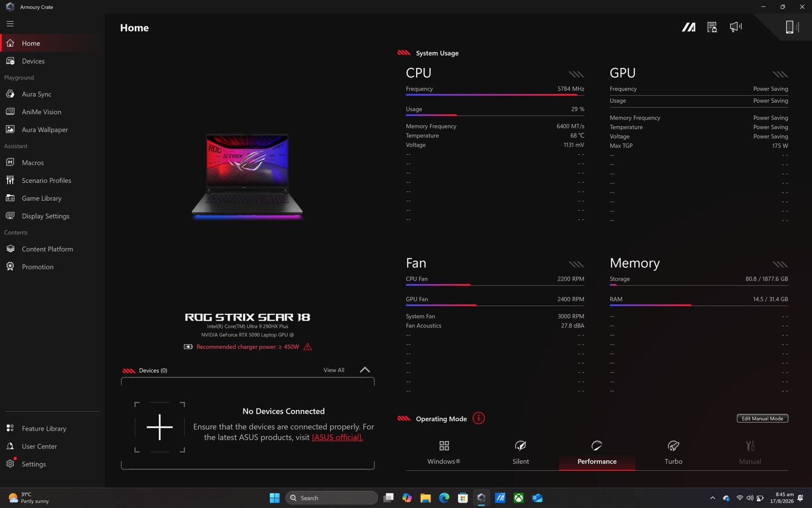Image resolution: width=812 pixels, height=508 pixels.
Task: Click the Max TGP value 175 W
Action: click(780, 146)
